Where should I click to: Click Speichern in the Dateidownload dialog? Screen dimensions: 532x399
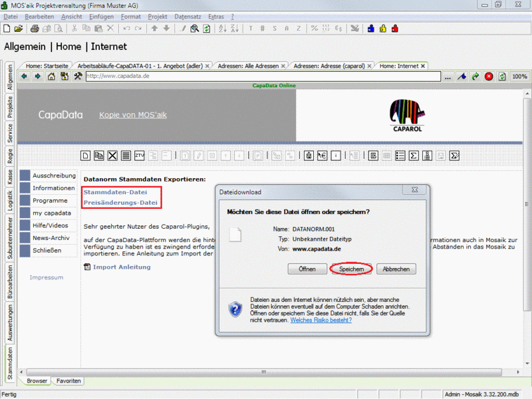pos(351,269)
